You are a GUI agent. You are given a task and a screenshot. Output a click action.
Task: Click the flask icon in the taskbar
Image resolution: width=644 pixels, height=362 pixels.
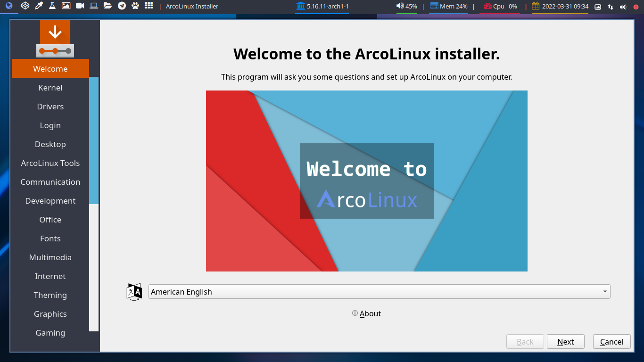(52, 7)
